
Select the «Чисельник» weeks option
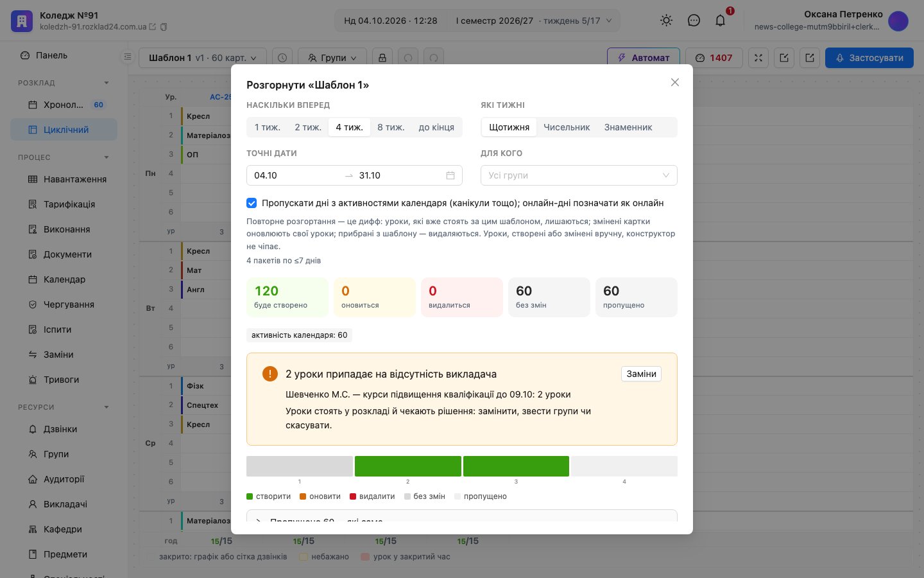click(567, 127)
